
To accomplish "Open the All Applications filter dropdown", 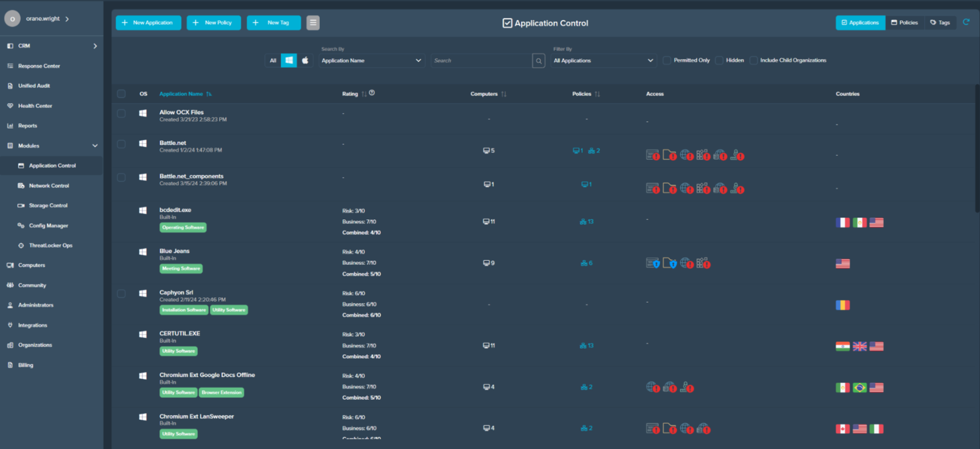I will point(603,60).
